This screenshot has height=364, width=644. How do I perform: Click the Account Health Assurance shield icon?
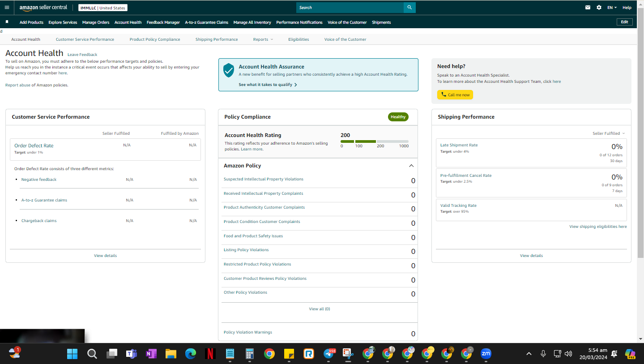[229, 70]
